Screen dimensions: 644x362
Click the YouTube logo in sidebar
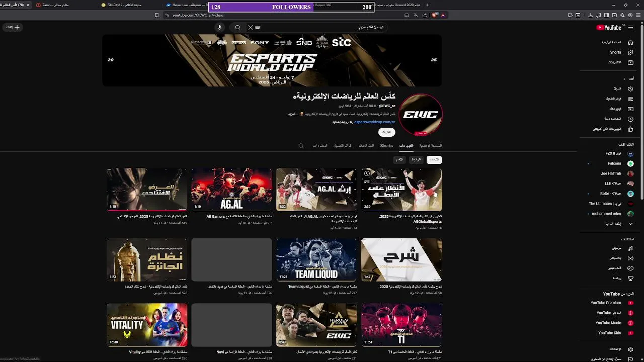tap(609, 28)
